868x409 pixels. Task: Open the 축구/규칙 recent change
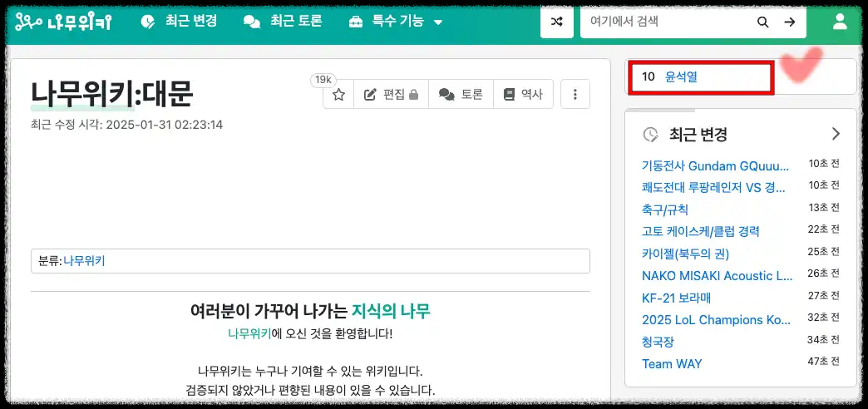[665, 209]
